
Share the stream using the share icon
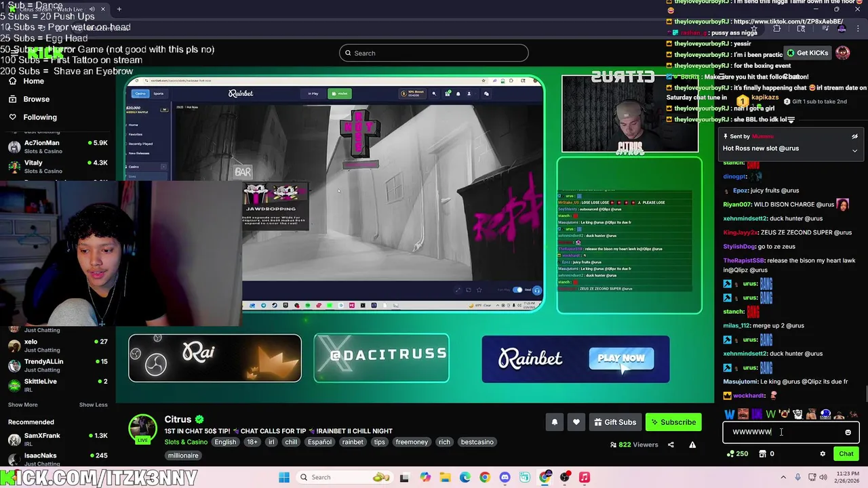671,445
